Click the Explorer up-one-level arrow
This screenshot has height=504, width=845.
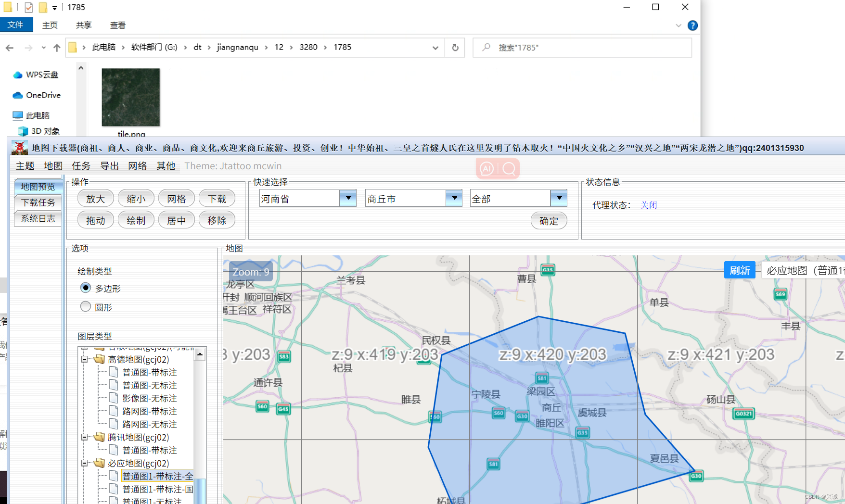coord(57,48)
